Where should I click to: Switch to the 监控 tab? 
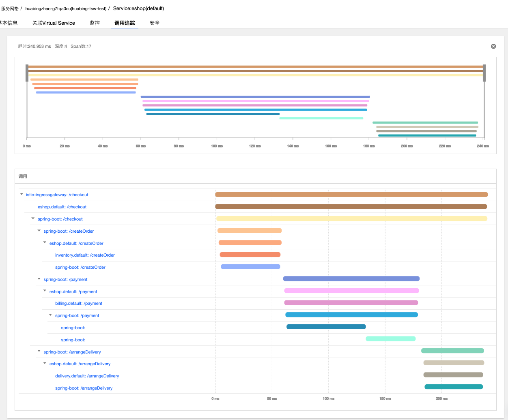(x=95, y=23)
